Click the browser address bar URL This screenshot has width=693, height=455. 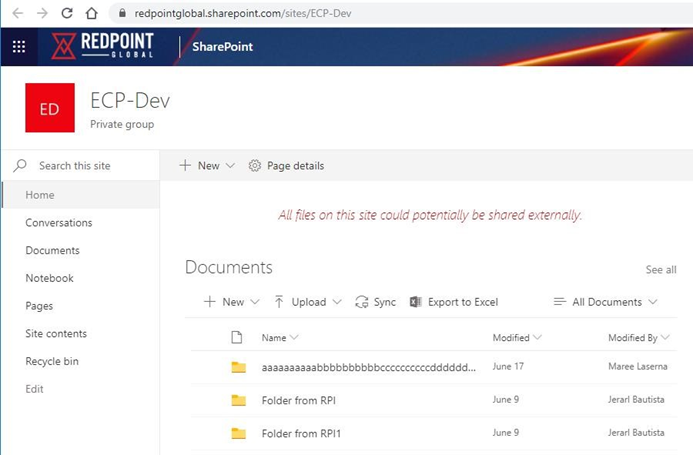click(243, 14)
